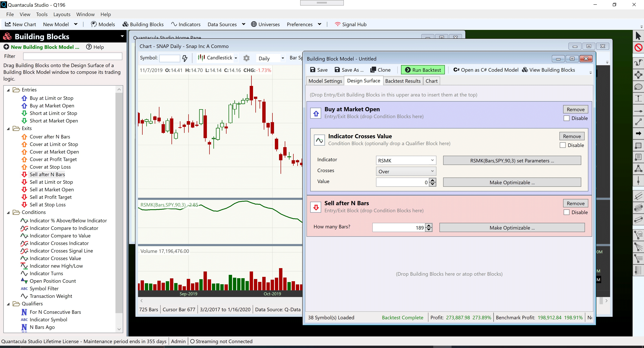Click the Symbol input field
644x348 pixels.
point(169,58)
